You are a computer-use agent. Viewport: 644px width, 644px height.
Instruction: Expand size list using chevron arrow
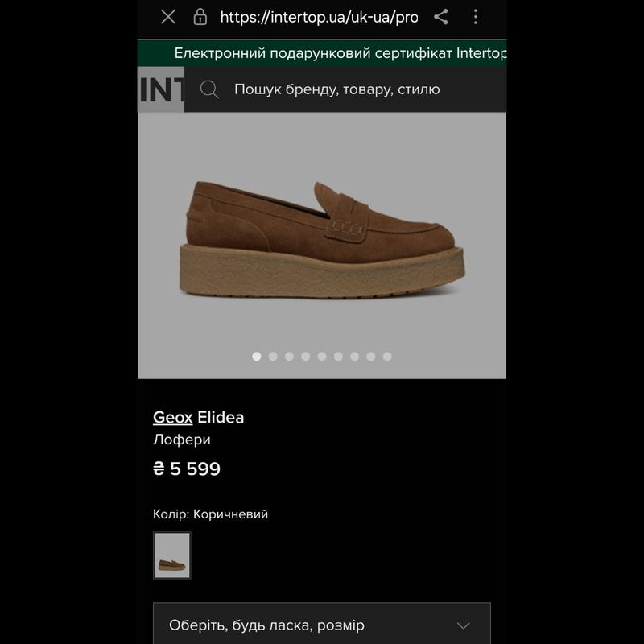point(463,625)
